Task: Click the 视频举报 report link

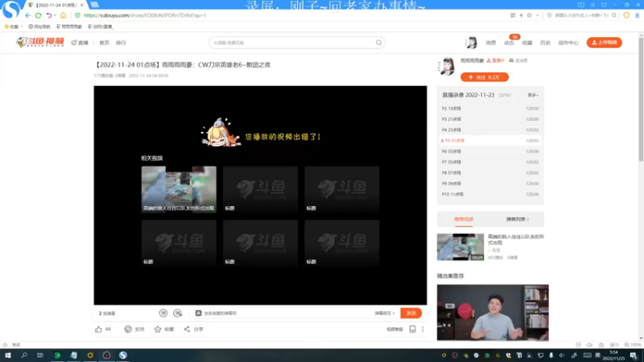Action: [394, 329]
